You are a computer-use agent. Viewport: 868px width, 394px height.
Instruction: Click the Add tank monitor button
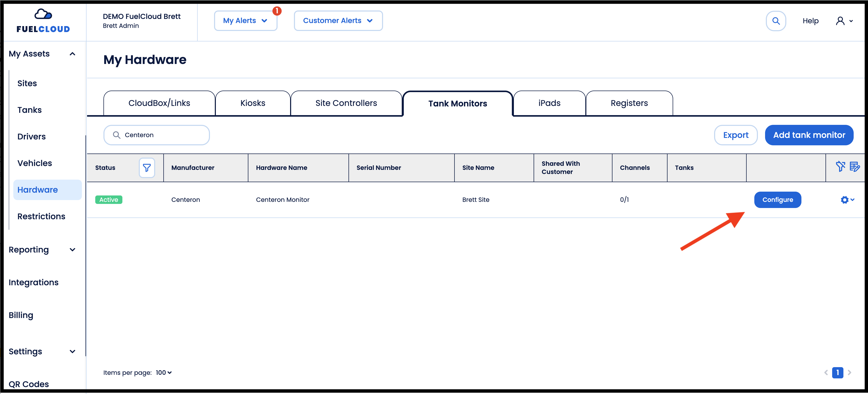[809, 135]
